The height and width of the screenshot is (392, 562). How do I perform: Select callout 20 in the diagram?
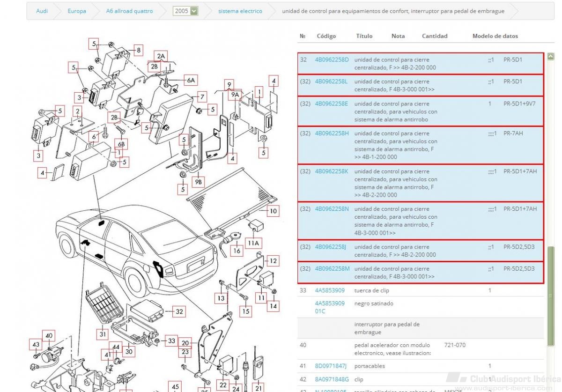click(x=185, y=342)
